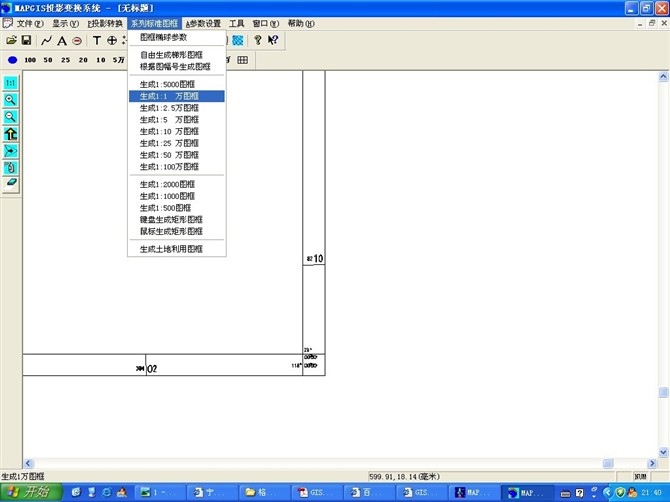This screenshot has width=670, height=502.
Task: Open the question mark help icon
Action: click(258, 40)
